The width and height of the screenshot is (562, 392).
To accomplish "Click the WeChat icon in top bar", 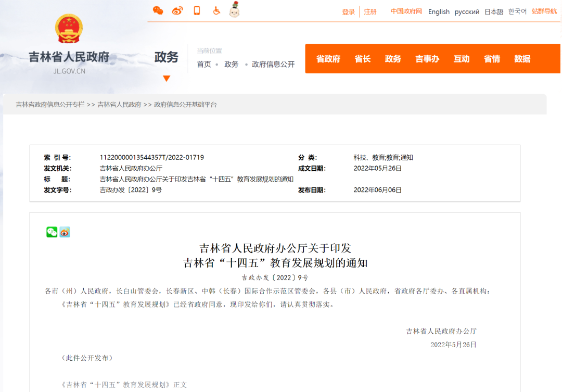I will click(158, 11).
